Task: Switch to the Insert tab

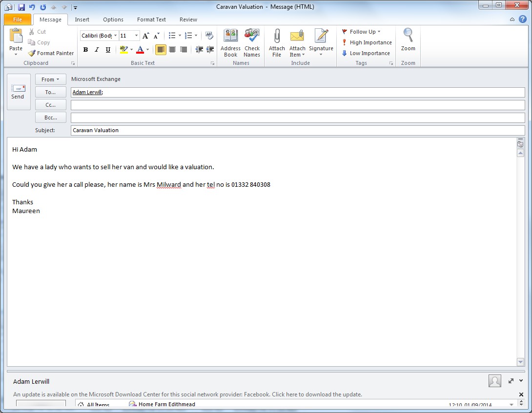Action: [x=82, y=20]
